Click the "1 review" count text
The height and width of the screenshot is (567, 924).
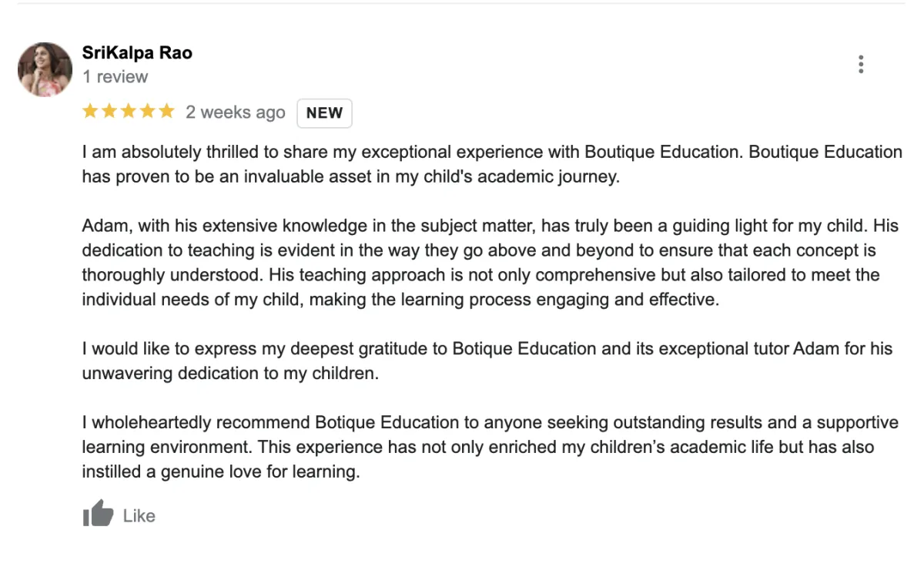[x=115, y=77]
